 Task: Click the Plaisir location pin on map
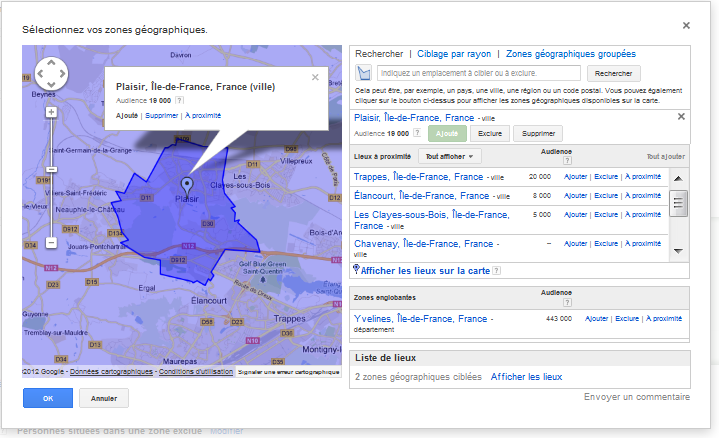(187, 186)
